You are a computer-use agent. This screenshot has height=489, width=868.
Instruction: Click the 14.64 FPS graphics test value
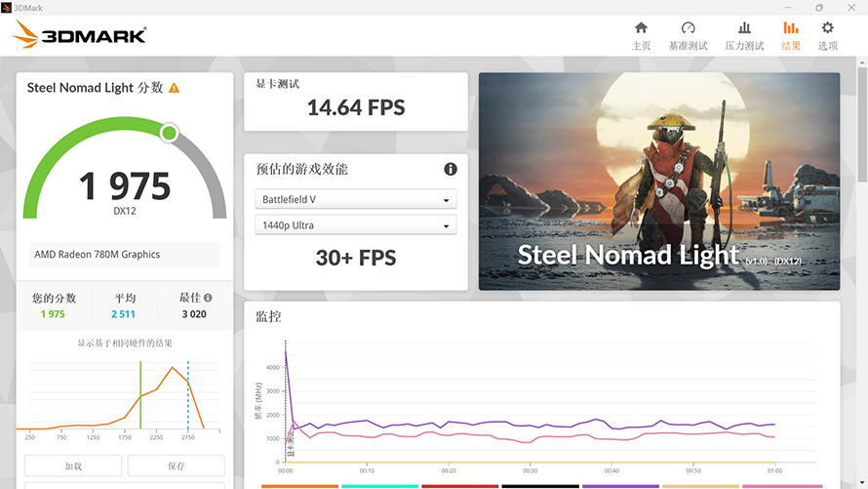coord(356,107)
